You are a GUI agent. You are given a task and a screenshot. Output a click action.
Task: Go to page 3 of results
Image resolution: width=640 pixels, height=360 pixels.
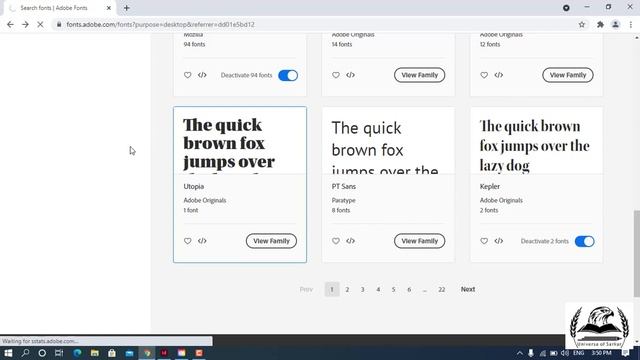click(362, 289)
